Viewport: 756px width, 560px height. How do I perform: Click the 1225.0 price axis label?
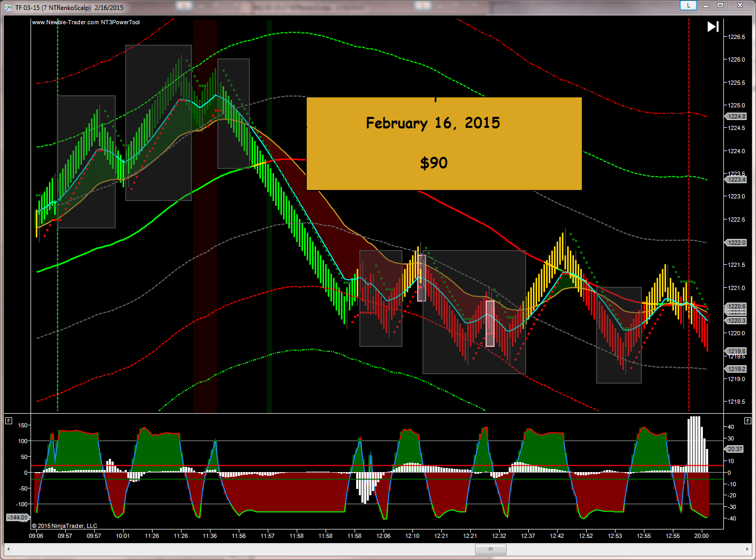(x=737, y=105)
